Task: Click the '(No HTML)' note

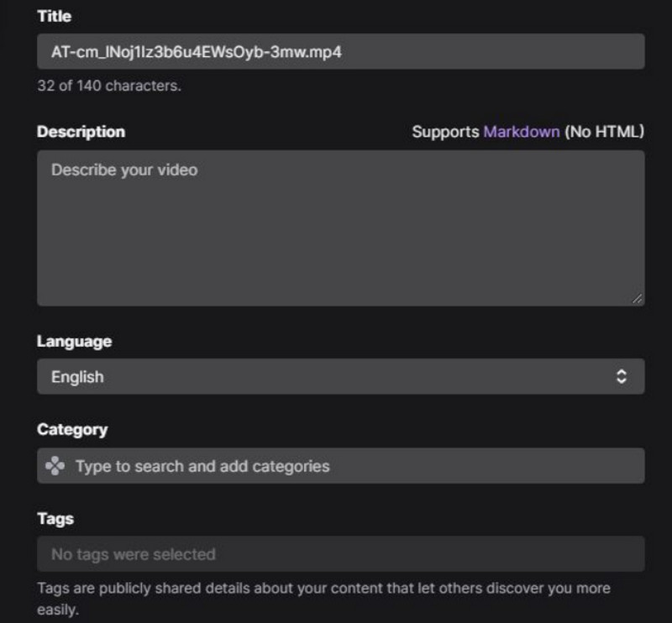Action: tap(604, 132)
